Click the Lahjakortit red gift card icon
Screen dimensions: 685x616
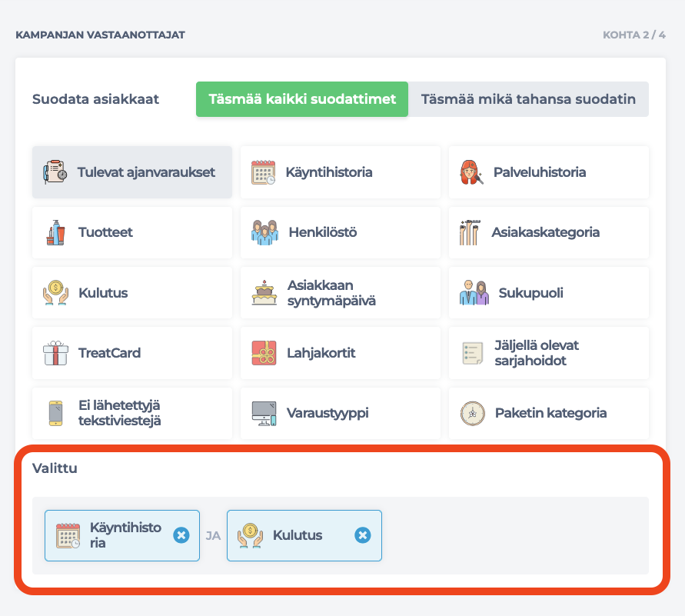264,353
